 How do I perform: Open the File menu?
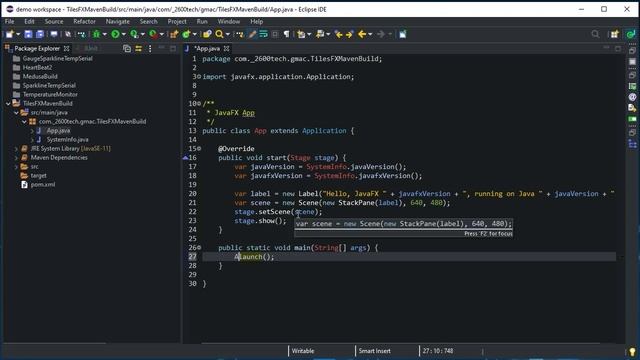[x=9, y=22]
